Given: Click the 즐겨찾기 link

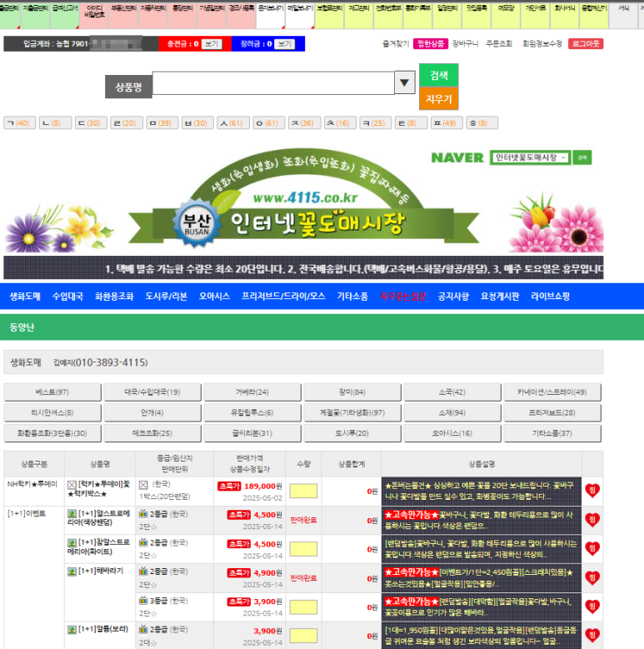Looking at the screenshot, I should pyautogui.click(x=396, y=43).
